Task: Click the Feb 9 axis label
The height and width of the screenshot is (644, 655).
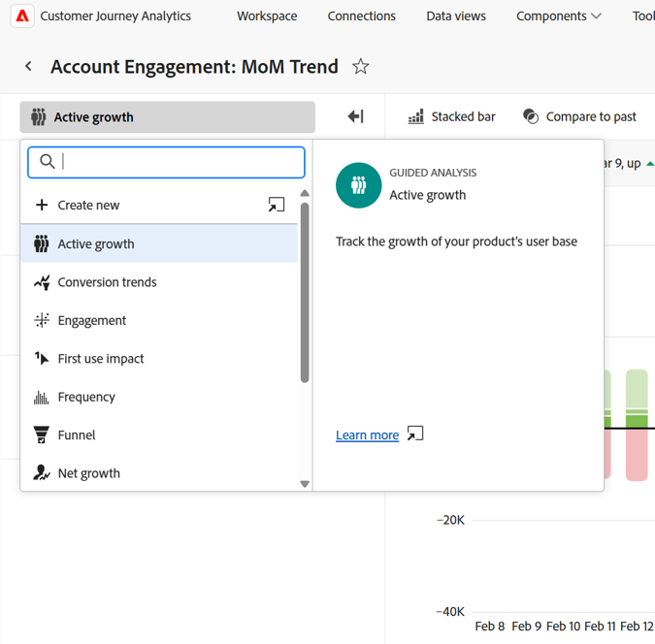Action: pos(526,627)
